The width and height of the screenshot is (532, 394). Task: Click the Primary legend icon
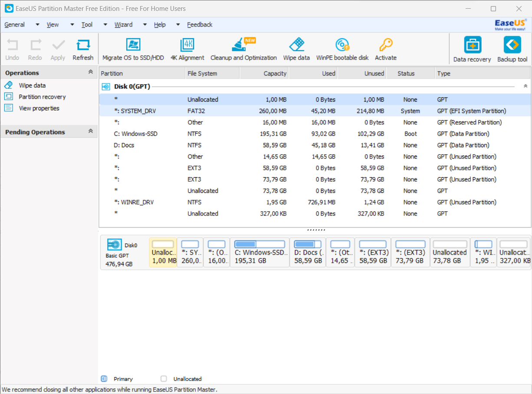point(104,379)
